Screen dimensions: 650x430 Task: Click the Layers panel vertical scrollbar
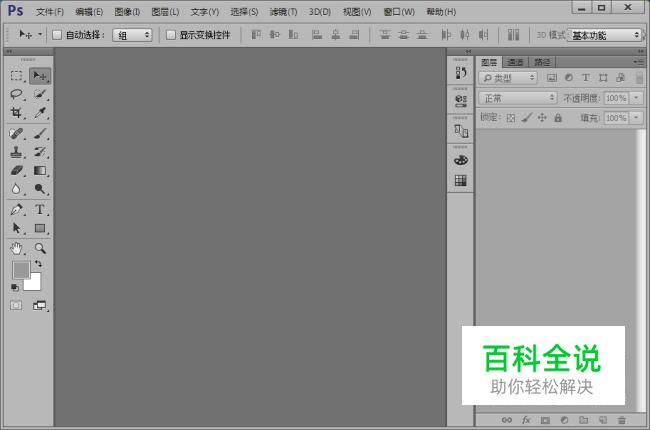(x=640, y=270)
